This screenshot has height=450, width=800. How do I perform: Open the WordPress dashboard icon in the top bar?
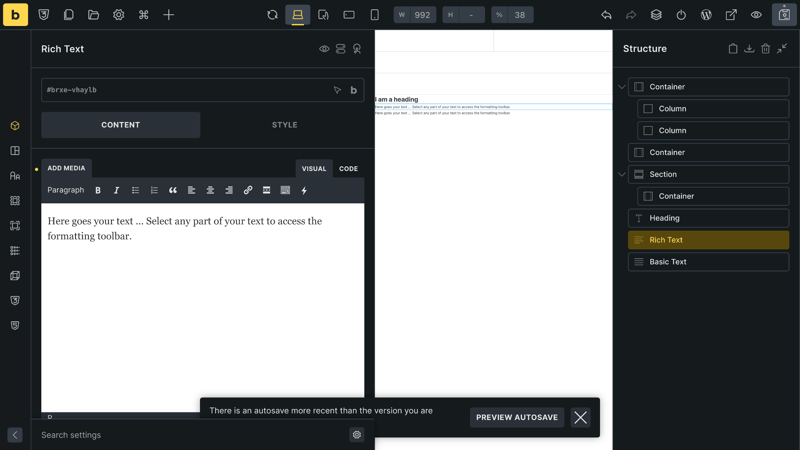pyautogui.click(x=706, y=15)
